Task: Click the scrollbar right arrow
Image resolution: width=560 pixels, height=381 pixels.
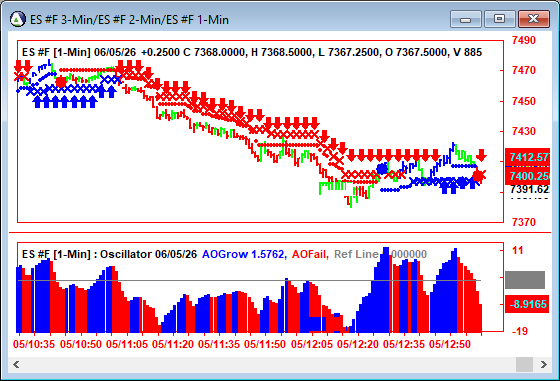Action: point(544,364)
